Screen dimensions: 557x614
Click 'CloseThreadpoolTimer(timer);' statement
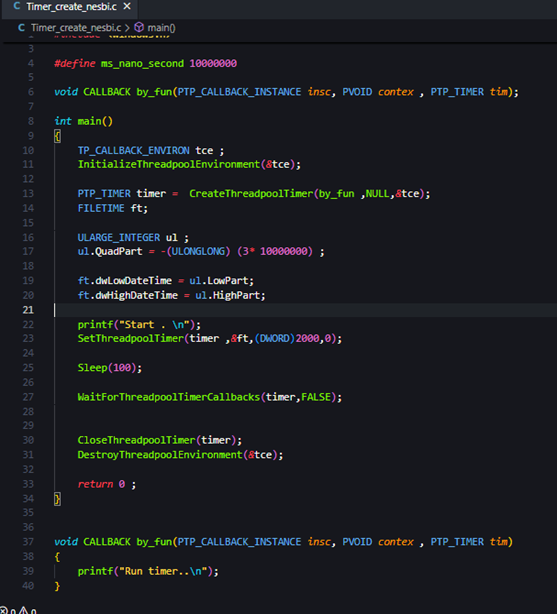160,440
